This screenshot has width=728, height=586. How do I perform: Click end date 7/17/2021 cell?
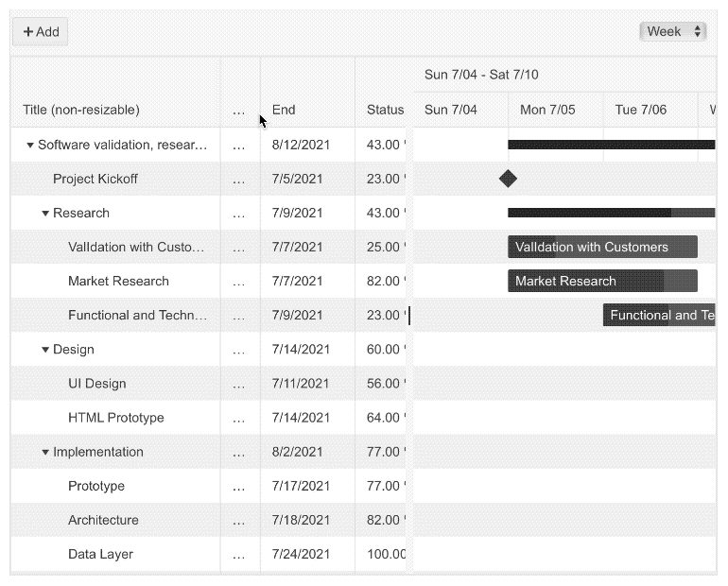(x=308, y=486)
